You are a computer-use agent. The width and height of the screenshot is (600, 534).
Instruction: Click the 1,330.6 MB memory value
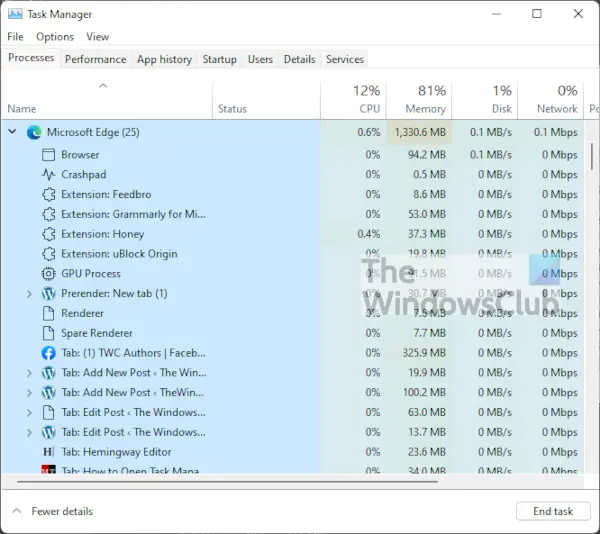[x=420, y=132]
